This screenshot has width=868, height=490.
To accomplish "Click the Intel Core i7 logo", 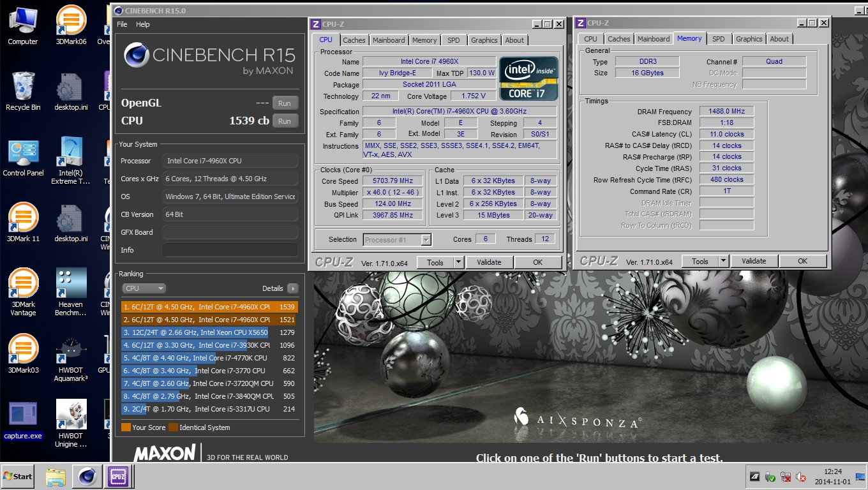I will click(x=528, y=78).
